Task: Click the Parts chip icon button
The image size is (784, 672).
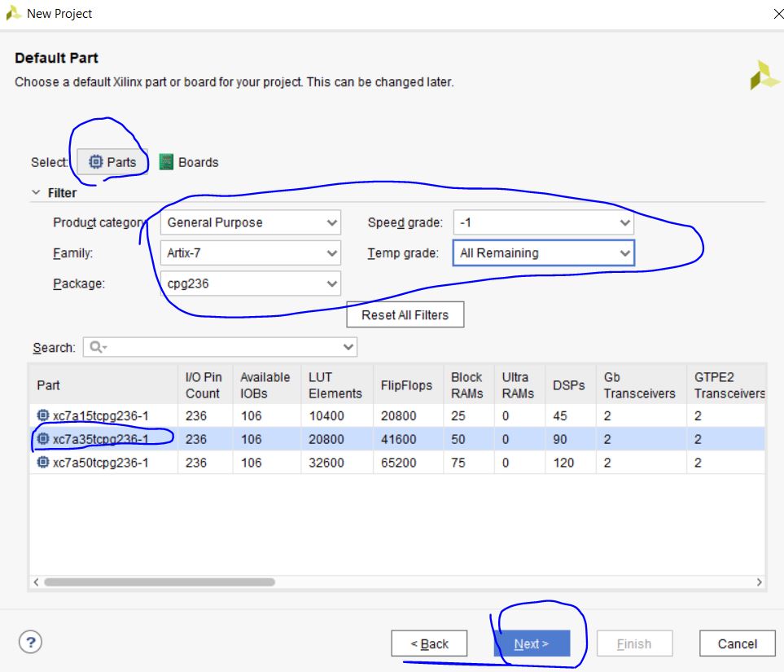Action: pos(96,162)
